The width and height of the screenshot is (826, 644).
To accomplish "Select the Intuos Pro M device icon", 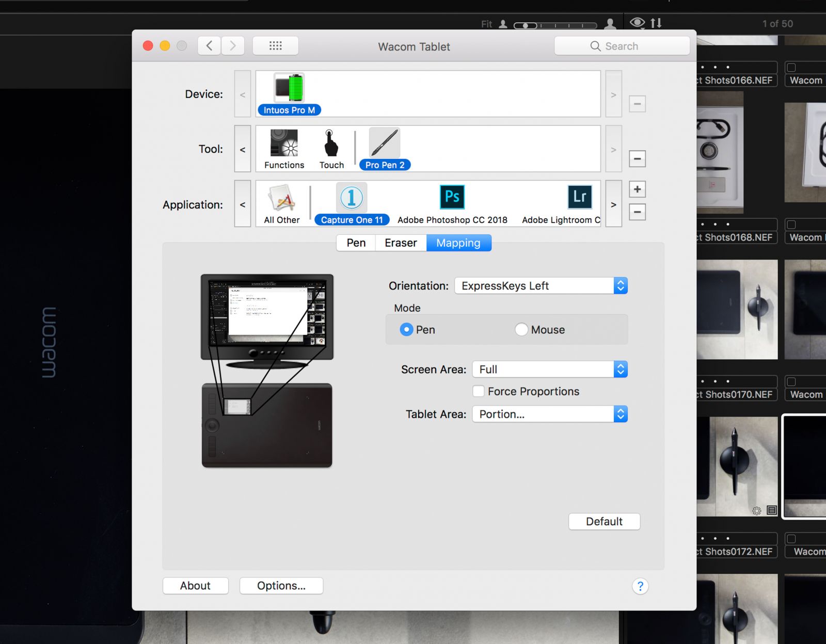I will coord(289,88).
